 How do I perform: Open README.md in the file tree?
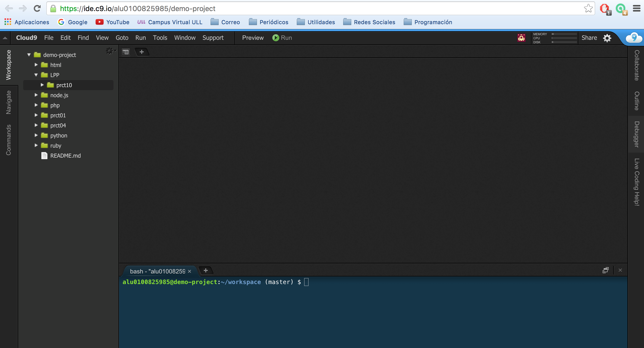(65, 156)
